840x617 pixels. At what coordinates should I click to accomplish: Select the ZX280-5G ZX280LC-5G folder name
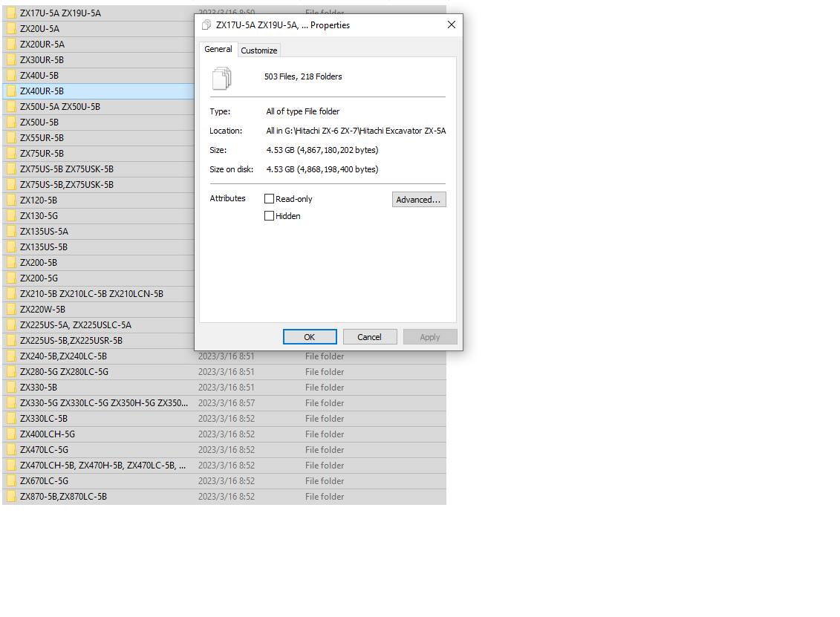(65, 372)
